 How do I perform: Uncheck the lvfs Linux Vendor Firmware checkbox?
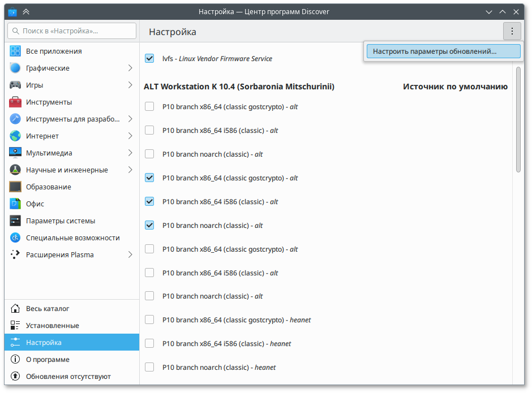pos(149,58)
